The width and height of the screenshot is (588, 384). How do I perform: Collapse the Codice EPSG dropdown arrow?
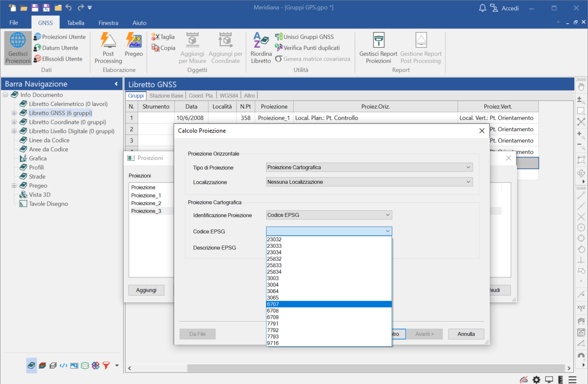point(388,231)
